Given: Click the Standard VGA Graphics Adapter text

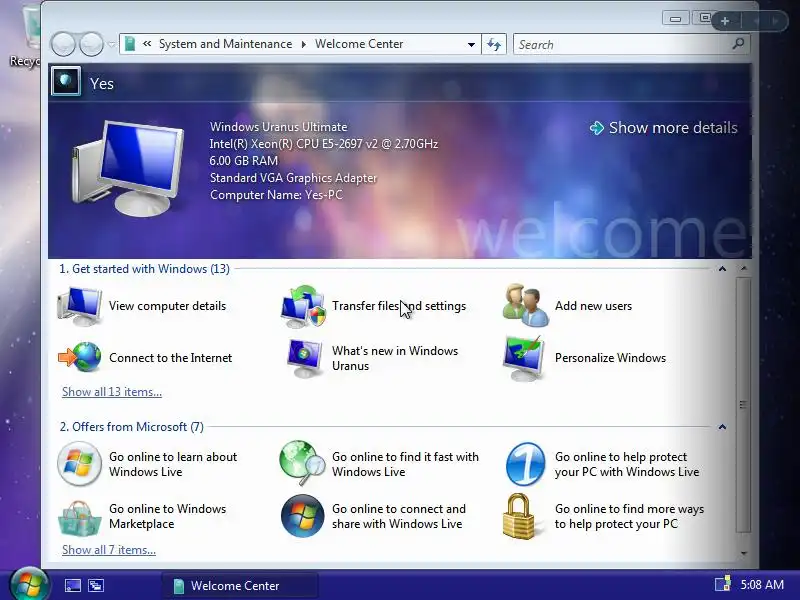Looking at the screenshot, I should [x=293, y=178].
